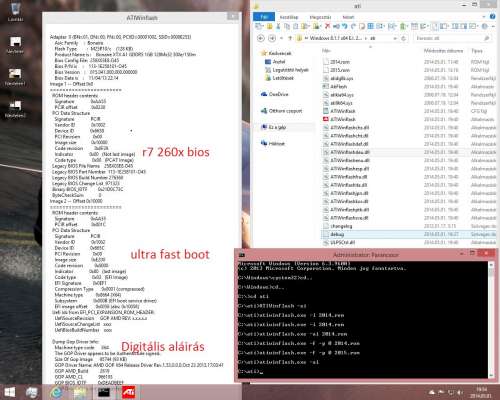
Task: Open Explorer Help via blue question mark icon
Action: coord(492,16)
